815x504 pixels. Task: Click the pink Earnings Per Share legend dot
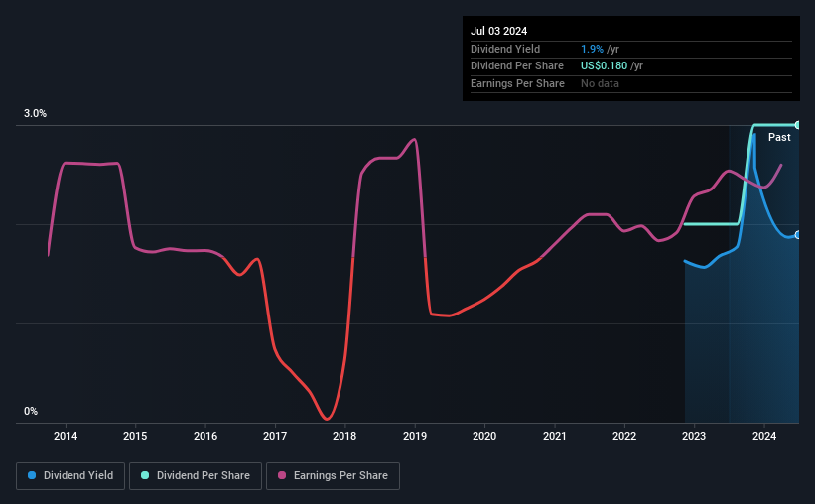[282, 475]
